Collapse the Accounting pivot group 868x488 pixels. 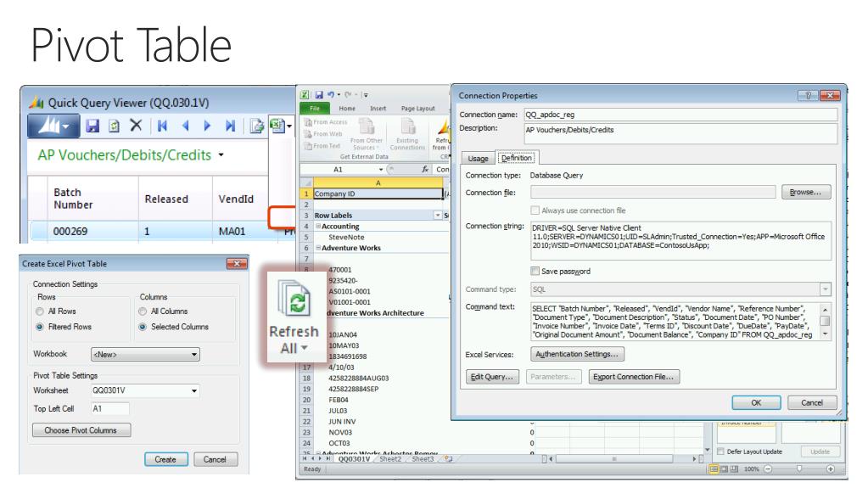[318, 226]
